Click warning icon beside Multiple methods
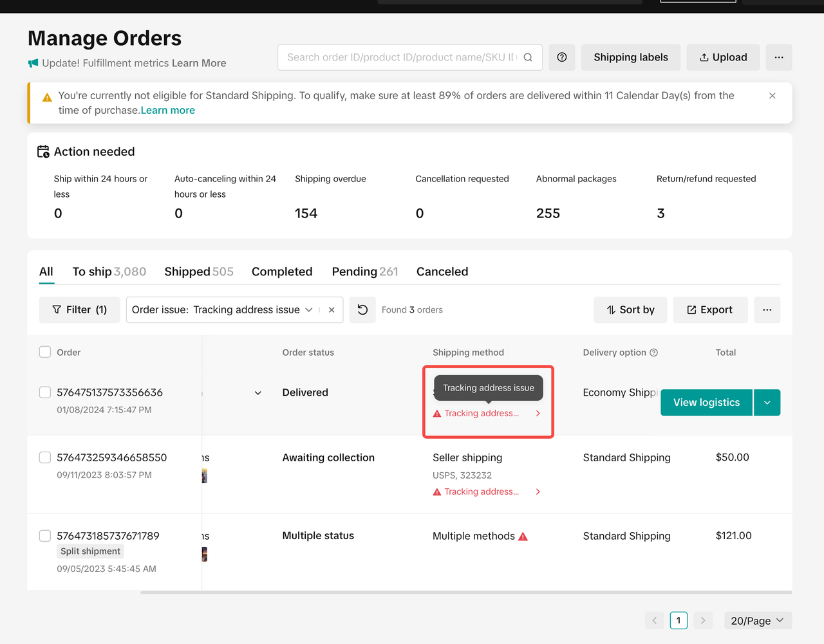The width and height of the screenshot is (824, 644). point(523,537)
